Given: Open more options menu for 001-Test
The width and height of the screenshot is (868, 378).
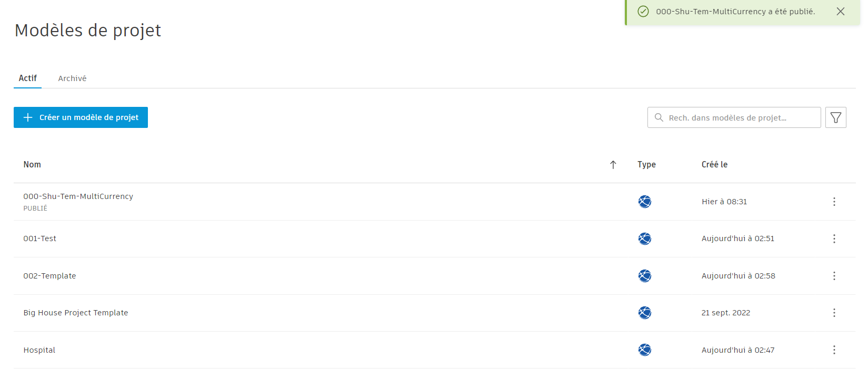Looking at the screenshot, I should click(834, 238).
